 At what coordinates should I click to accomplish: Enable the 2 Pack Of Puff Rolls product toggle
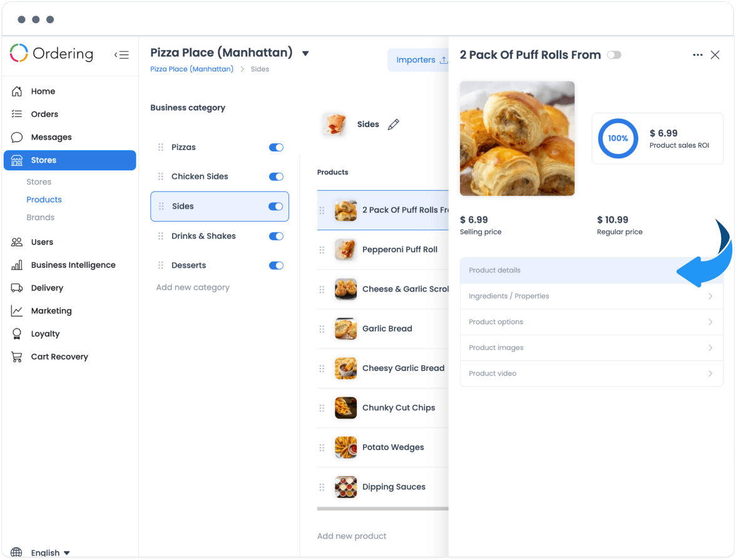click(614, 55)
